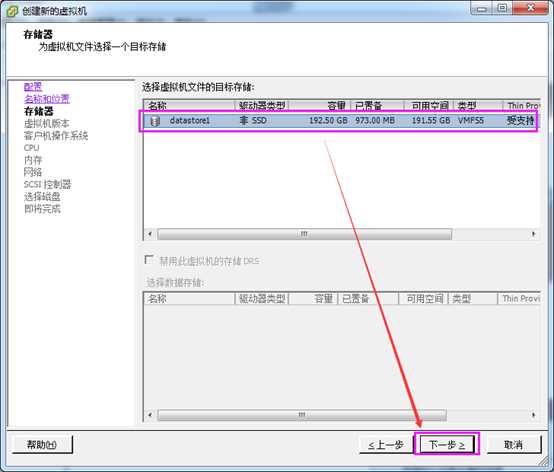
Task: Sort upper table by 类型 column
Action: point(478,105)
